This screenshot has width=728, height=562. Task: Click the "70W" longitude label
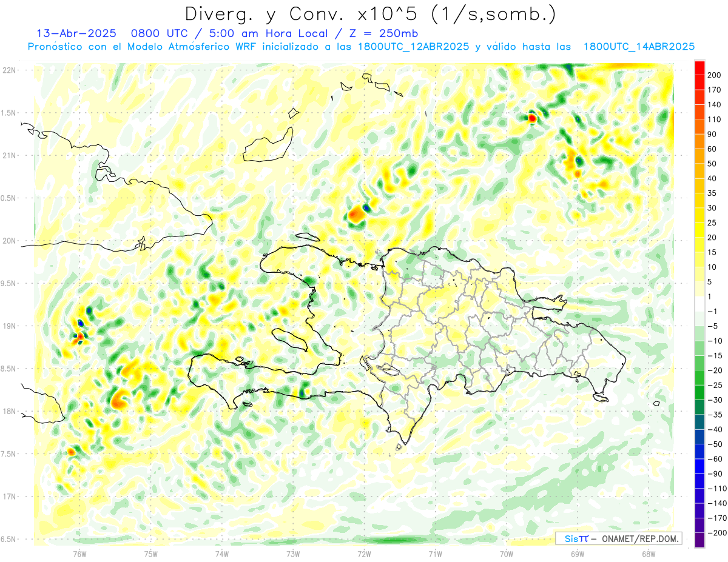506,554
